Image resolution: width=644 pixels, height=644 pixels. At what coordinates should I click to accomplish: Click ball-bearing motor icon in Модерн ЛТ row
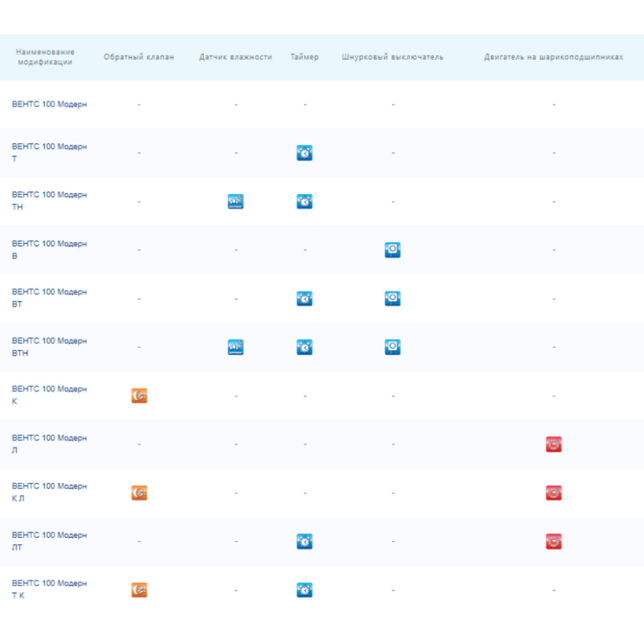coord(554,542)
